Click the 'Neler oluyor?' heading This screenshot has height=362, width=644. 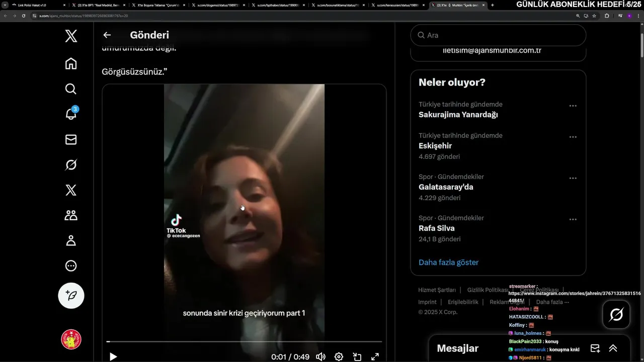pos(452,82)
